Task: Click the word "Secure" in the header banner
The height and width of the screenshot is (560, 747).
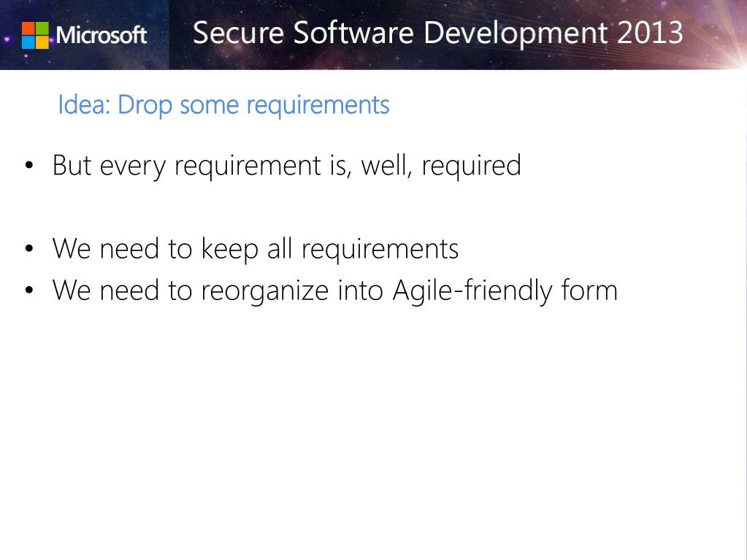Action: [238, 33]
